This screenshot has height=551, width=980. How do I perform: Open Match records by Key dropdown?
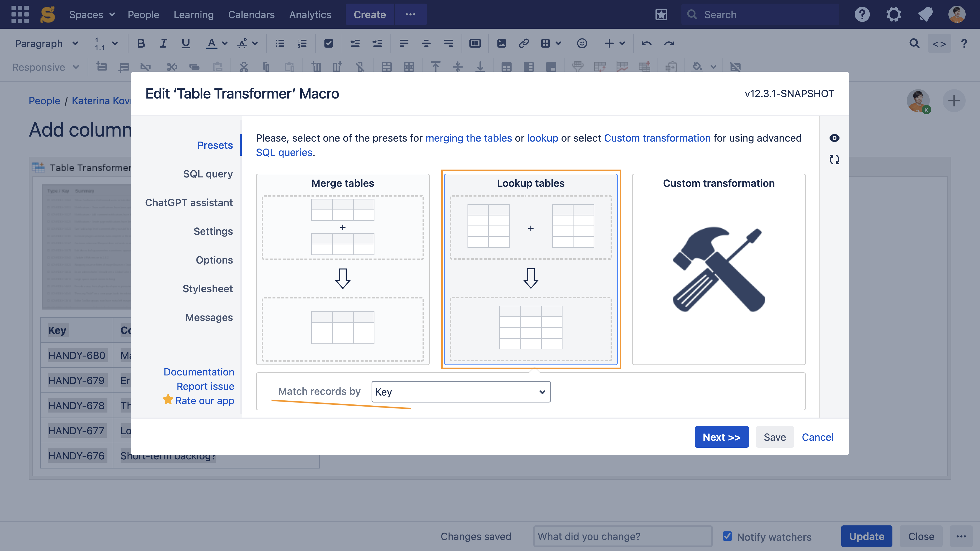(461, 392)
